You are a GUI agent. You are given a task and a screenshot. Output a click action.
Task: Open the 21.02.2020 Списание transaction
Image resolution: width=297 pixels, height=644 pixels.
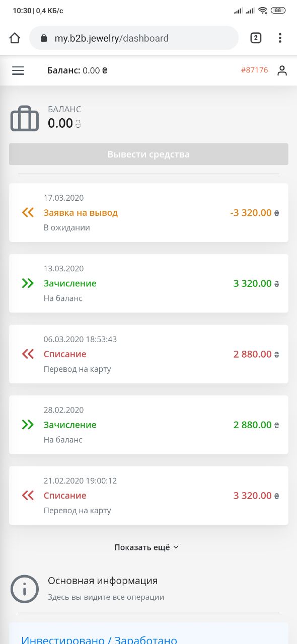tap(148, 496)
